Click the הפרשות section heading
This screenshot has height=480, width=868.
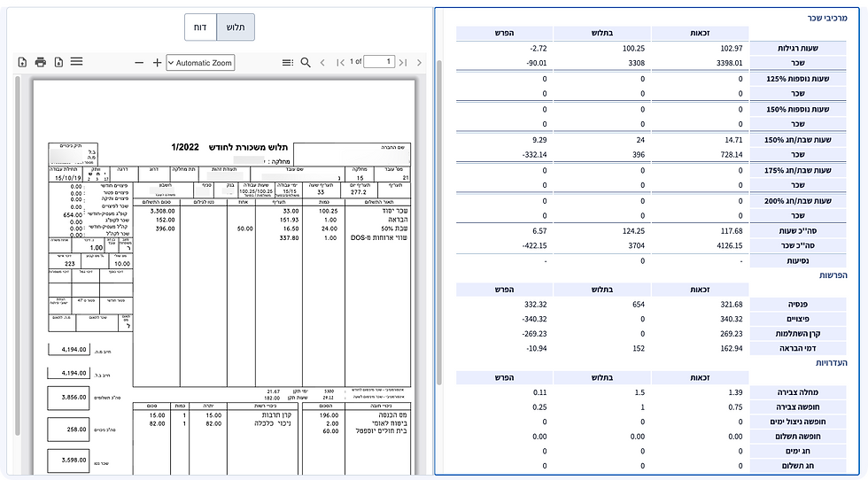(833, 275)
